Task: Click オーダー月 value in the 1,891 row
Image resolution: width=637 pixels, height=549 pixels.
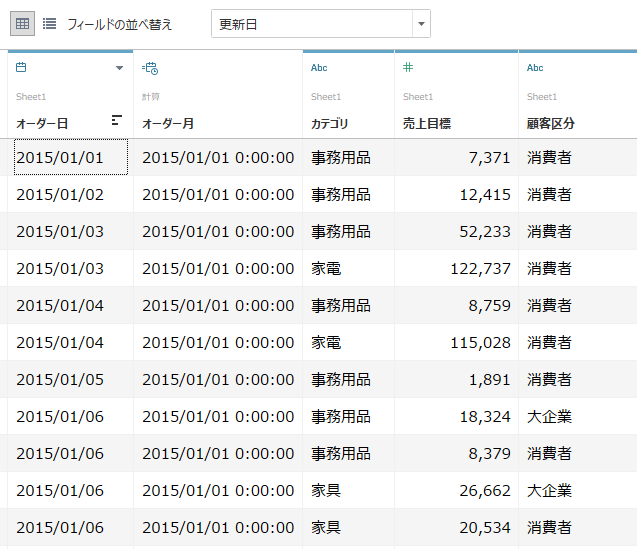Action: tap(218, 379)
